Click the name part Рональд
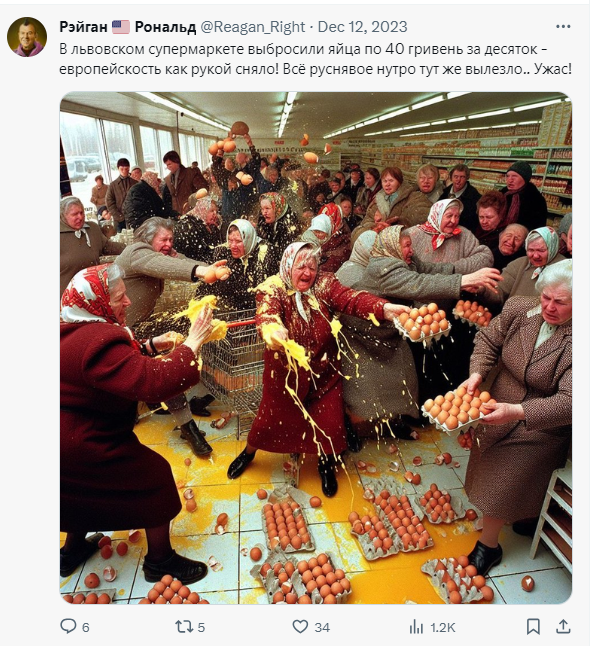Viewport: 594px width, 646px height. click(x=166, y=27)
